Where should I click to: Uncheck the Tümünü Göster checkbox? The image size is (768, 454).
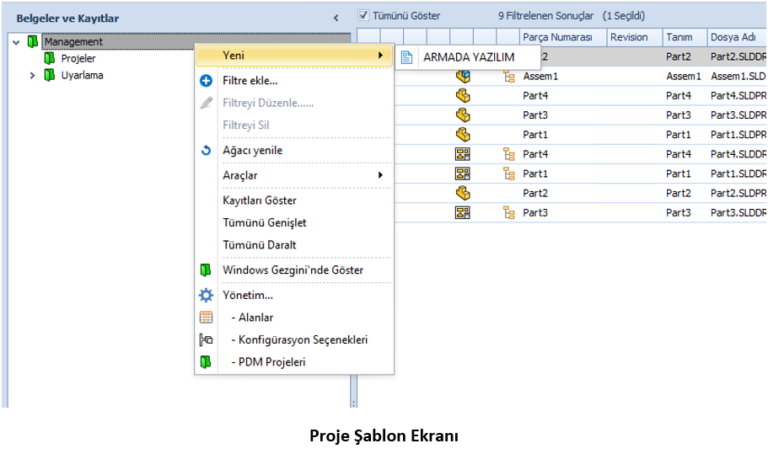(363, 16)
